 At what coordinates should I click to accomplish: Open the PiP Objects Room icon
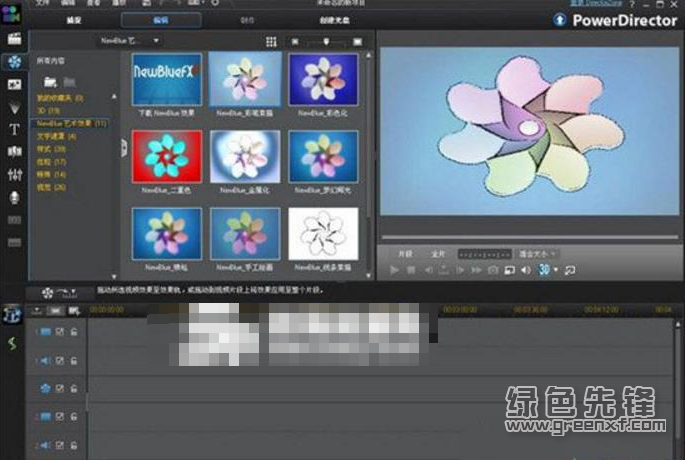(14, 84)
